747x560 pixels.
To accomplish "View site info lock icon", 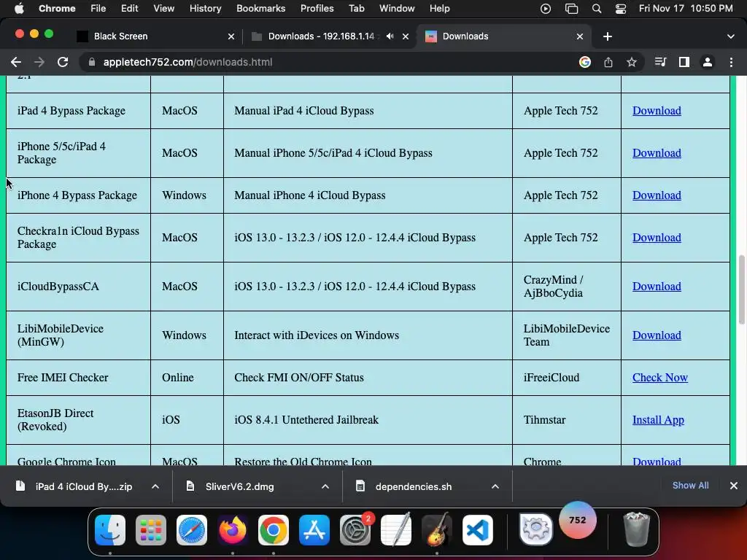I will 92,62.
